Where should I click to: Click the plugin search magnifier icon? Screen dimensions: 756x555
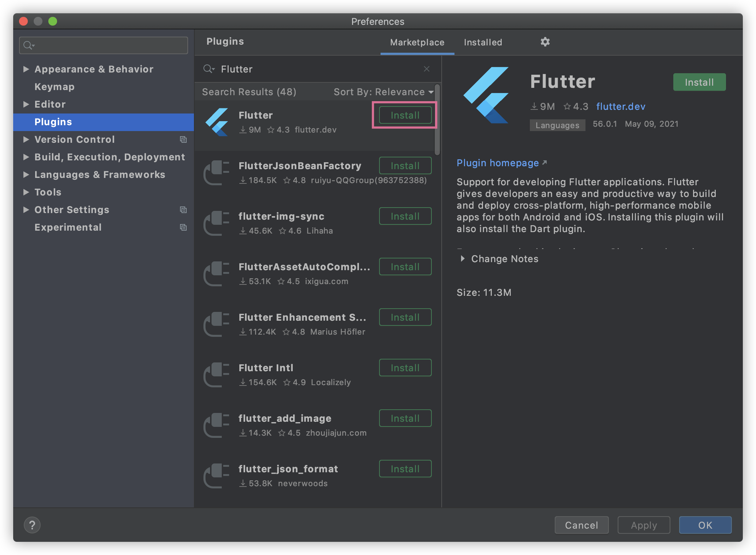pyautogui.click(x=209, y=69)
